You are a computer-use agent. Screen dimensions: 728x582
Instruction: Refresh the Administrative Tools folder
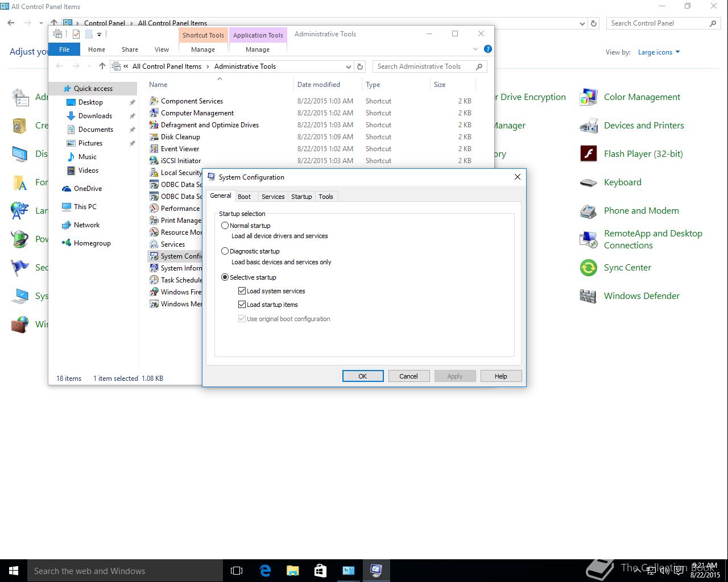(x=359, y=66)
